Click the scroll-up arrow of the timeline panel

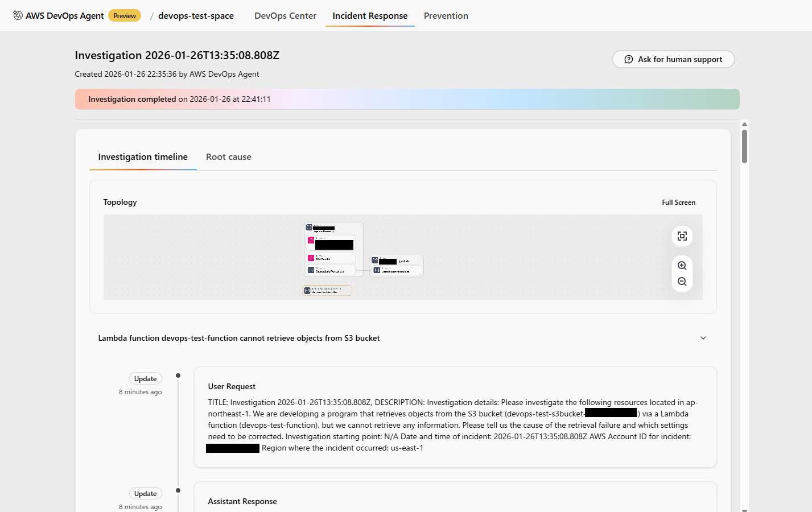coord(744,124)
